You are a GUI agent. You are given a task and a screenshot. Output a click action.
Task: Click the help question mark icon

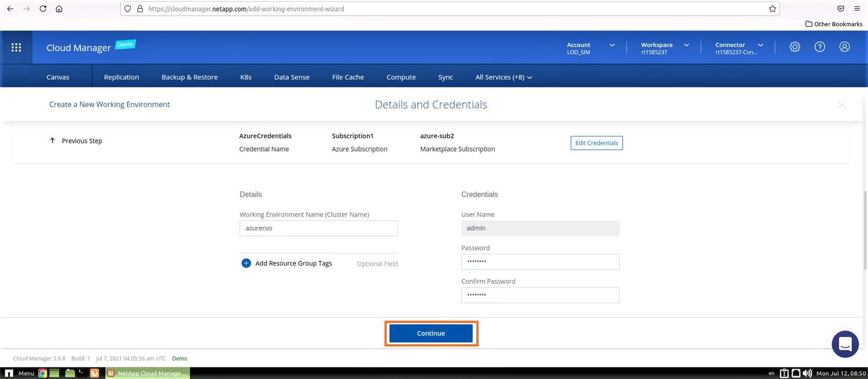pyautogui.click(x=819, y=47)
